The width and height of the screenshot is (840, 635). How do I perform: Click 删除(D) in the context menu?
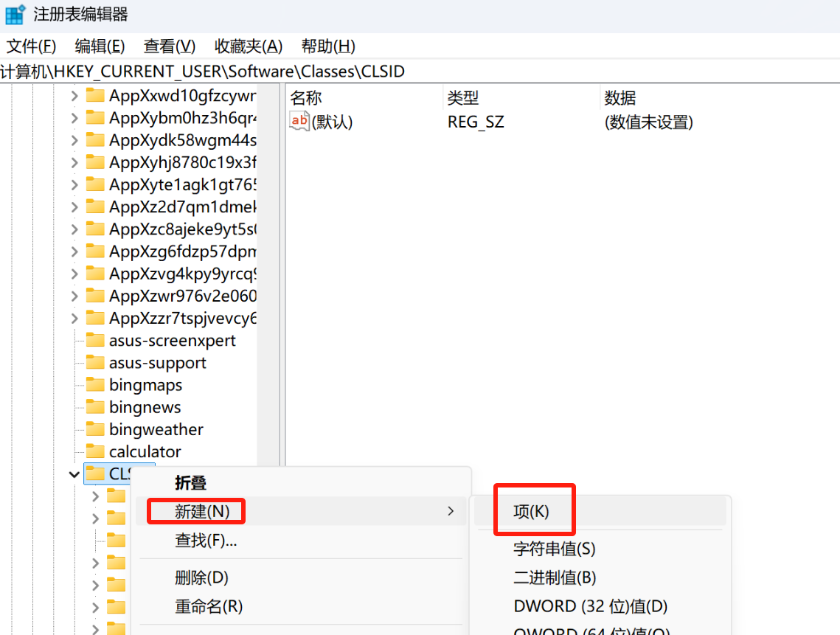click(x=201, y=577)
